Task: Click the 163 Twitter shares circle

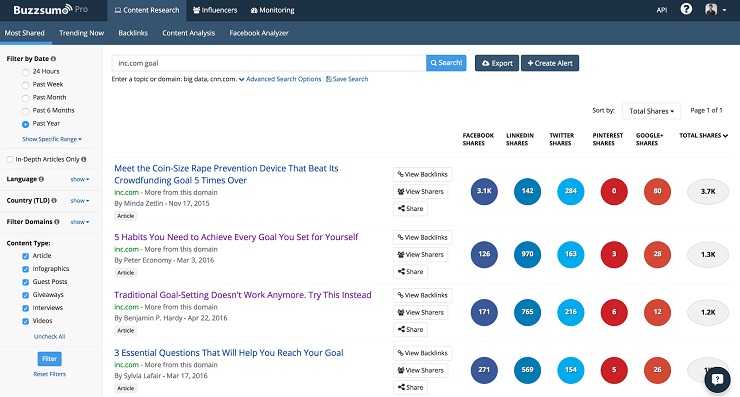Action: [571, 254]
